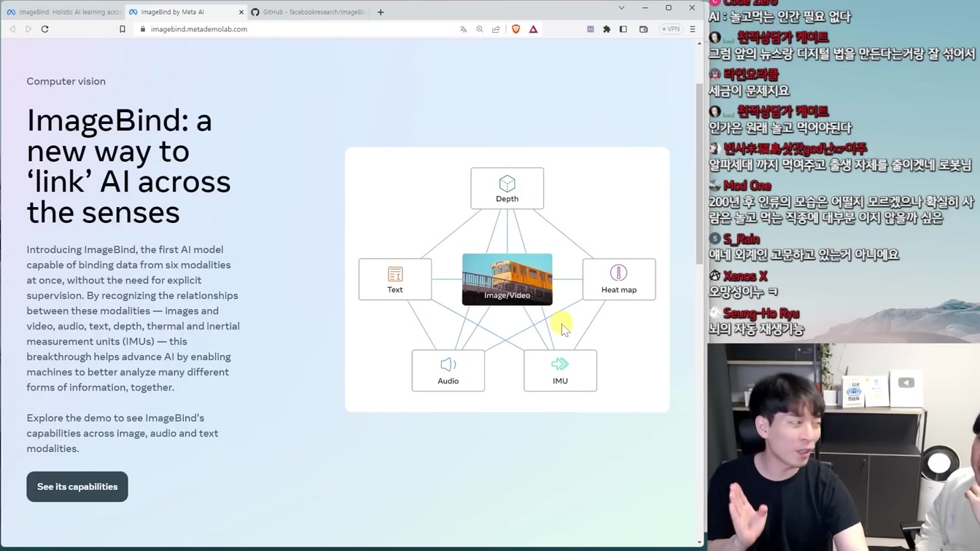Screen dimensions: 980x551
Task: Click the page's vertical scrollbar thumb
Action: click(699, 173)
